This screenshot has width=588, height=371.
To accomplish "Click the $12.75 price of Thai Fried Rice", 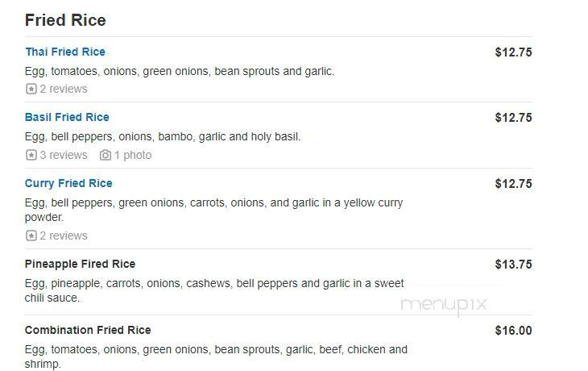I will (x=513, y=52).
